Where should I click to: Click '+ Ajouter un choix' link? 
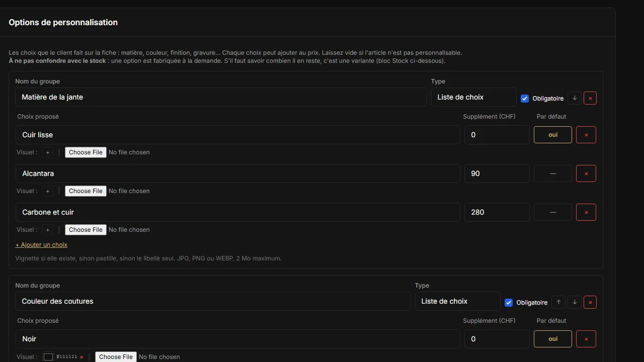point(41,245)
